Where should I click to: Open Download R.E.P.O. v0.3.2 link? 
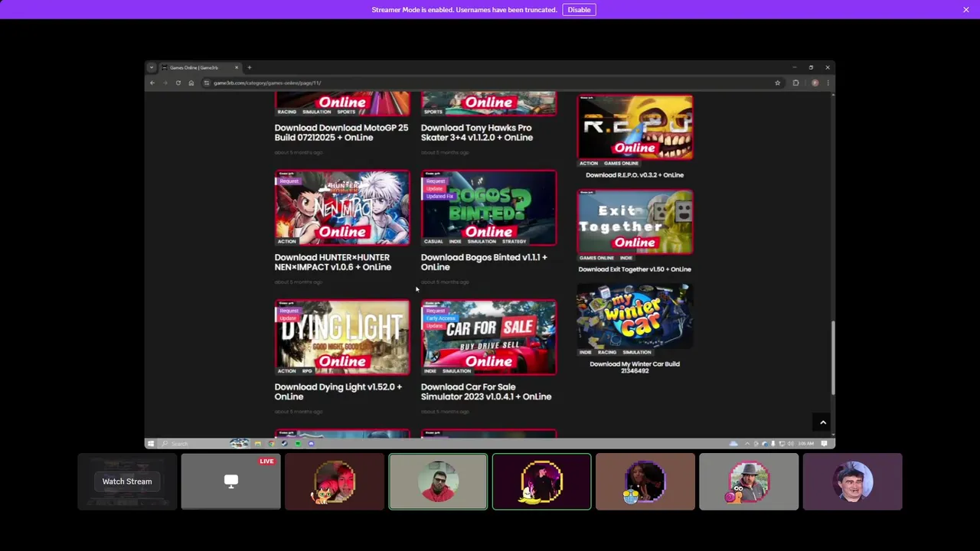(635, 174)
